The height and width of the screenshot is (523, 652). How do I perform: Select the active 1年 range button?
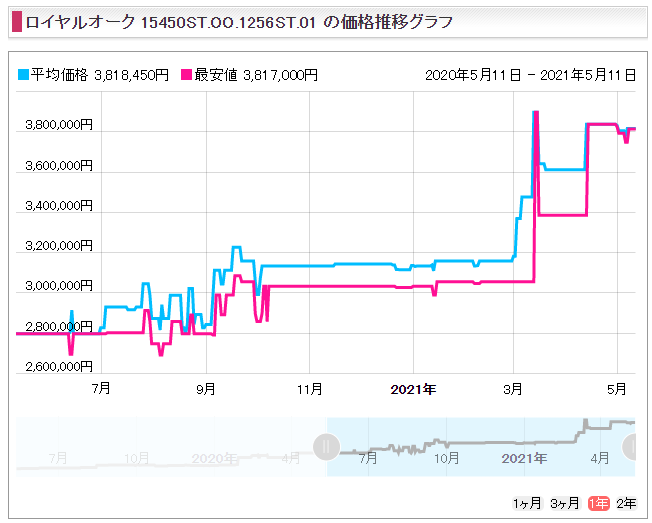coord(598,503)
